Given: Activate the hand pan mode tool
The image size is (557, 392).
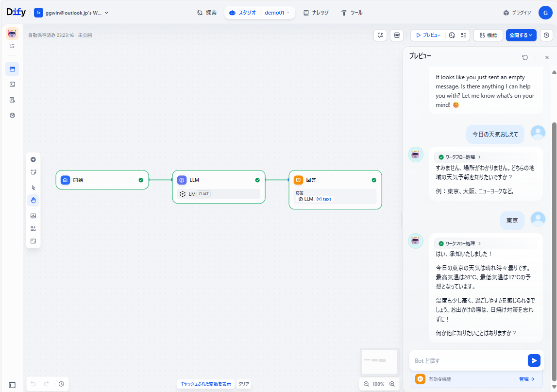Looking at the screenshot, I should tap(33, 200).
